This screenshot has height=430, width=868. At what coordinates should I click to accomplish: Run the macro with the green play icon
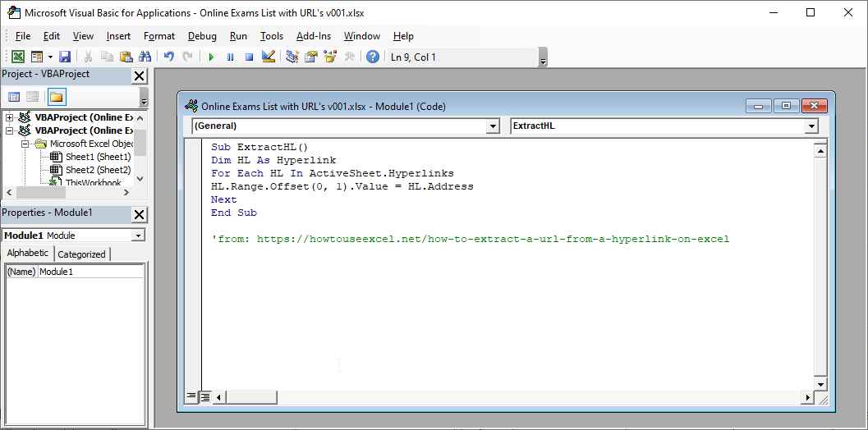click(211, 57)
